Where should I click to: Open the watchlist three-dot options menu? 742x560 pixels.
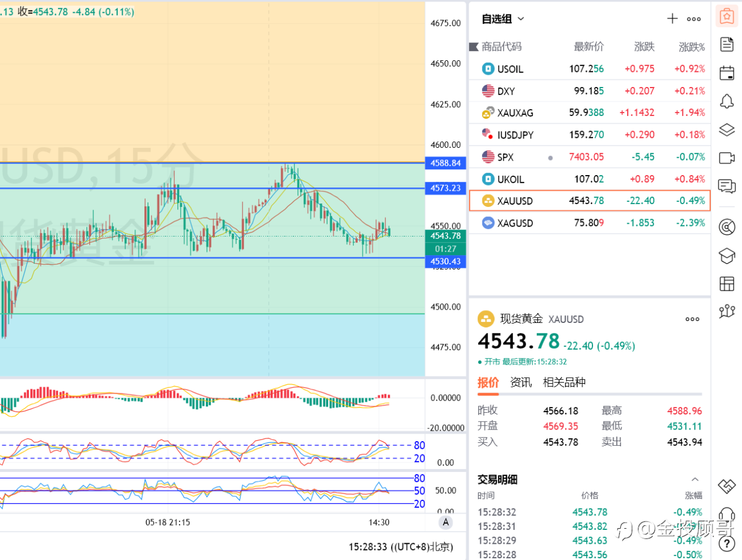(x=694, y=19)
